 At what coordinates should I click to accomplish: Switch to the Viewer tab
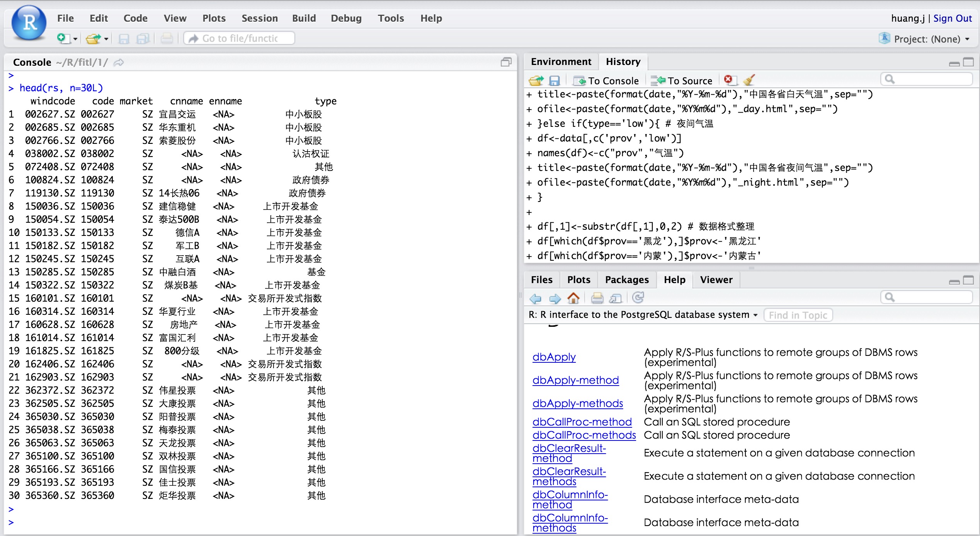click(716, 280)
